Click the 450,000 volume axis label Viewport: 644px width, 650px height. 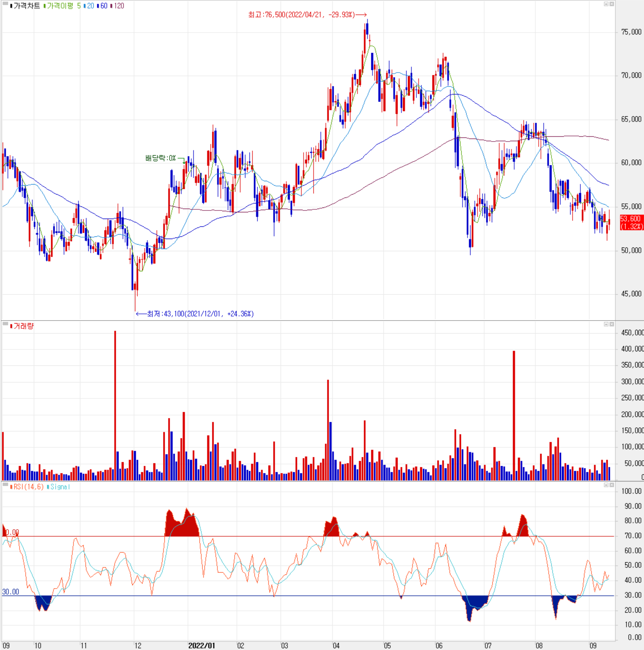click(x=633, y=333)
